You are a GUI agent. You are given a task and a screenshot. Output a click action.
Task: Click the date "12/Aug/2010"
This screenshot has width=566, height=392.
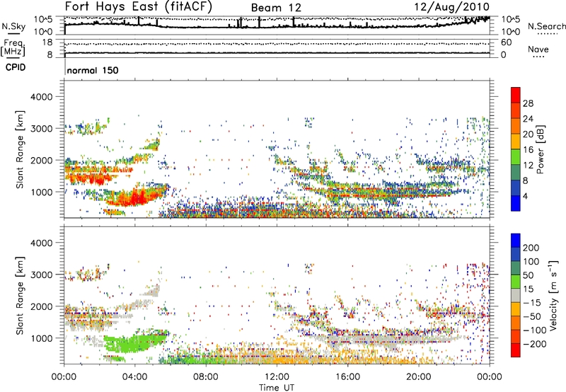pos(451,7)
